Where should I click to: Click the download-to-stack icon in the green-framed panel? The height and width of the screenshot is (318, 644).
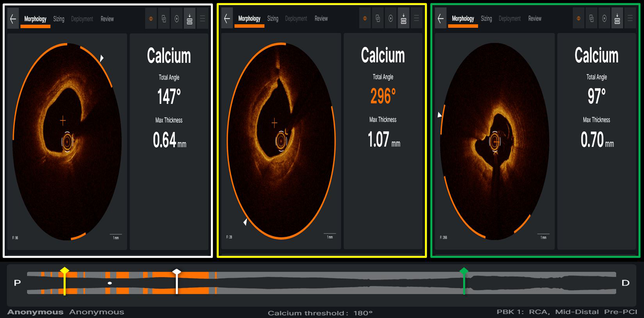tap(617, 19)
